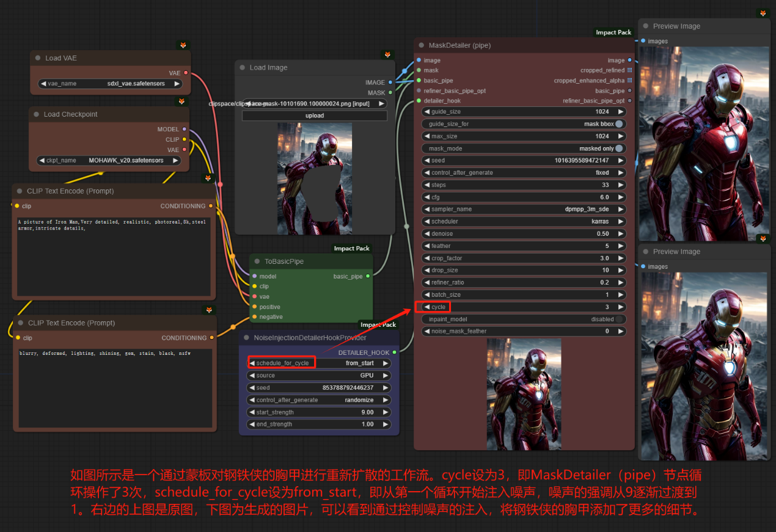Click the negative prompt text box
The width and height of the screenshot is (776, 532).
(115, 388)
